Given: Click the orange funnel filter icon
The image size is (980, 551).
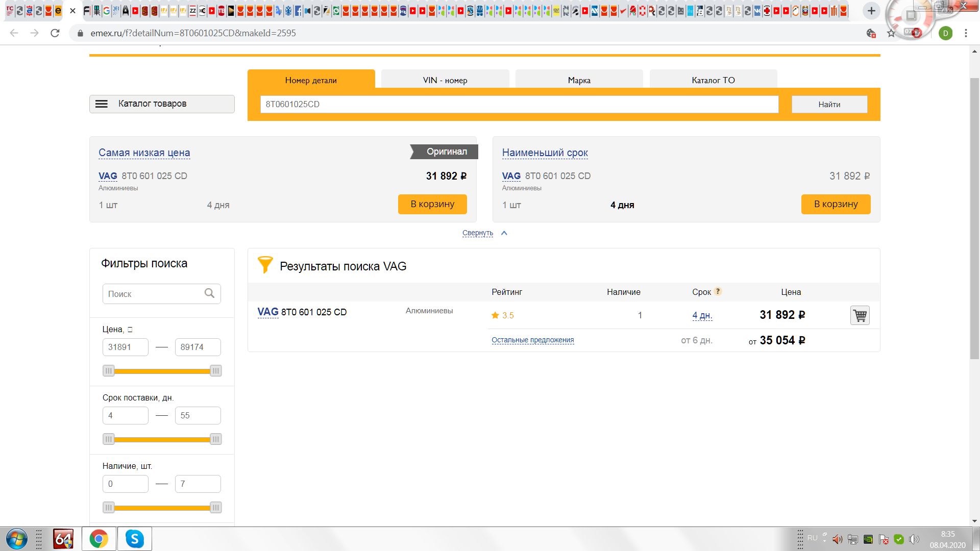Looking at the screenshot, I should coord(265,265).
